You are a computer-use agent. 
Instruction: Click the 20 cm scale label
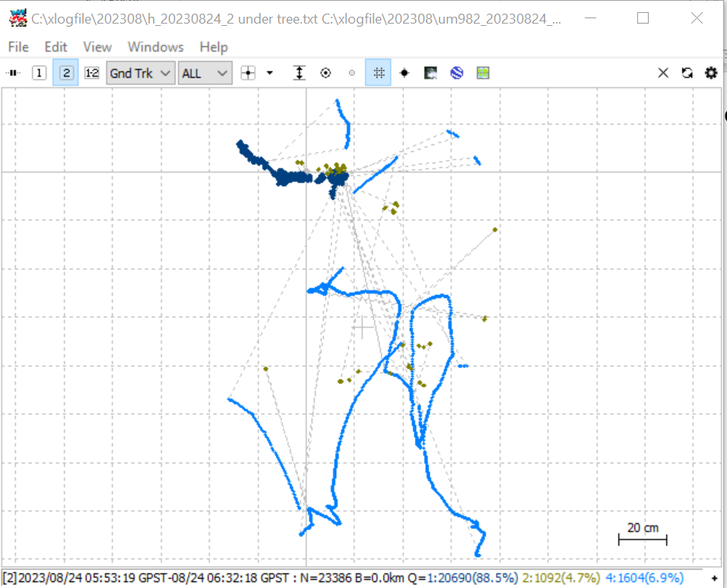pyautogui.click(x=643, y=528)
